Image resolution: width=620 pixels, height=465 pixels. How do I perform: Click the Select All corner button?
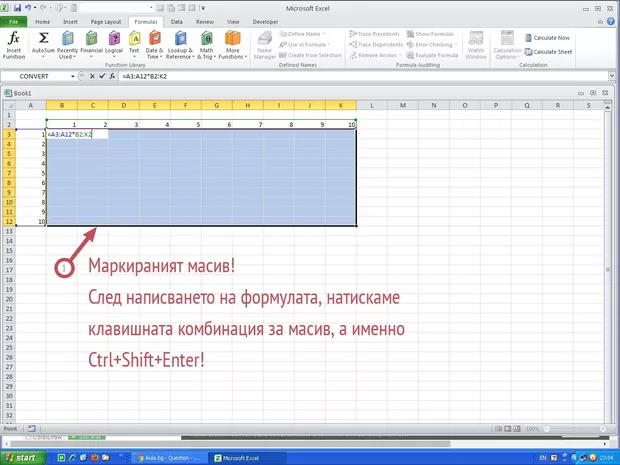point(9,105)
